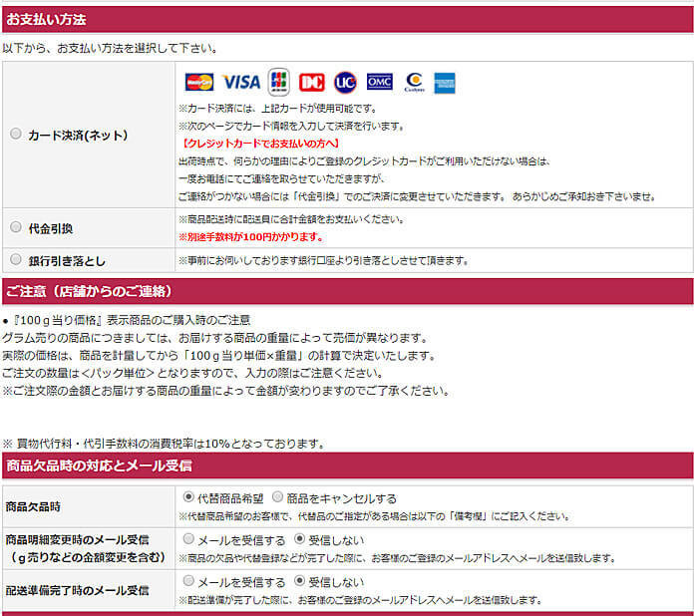The image size is (698, 616).
Task: Click the JCB card logo
Action: [x=278, y=82]
